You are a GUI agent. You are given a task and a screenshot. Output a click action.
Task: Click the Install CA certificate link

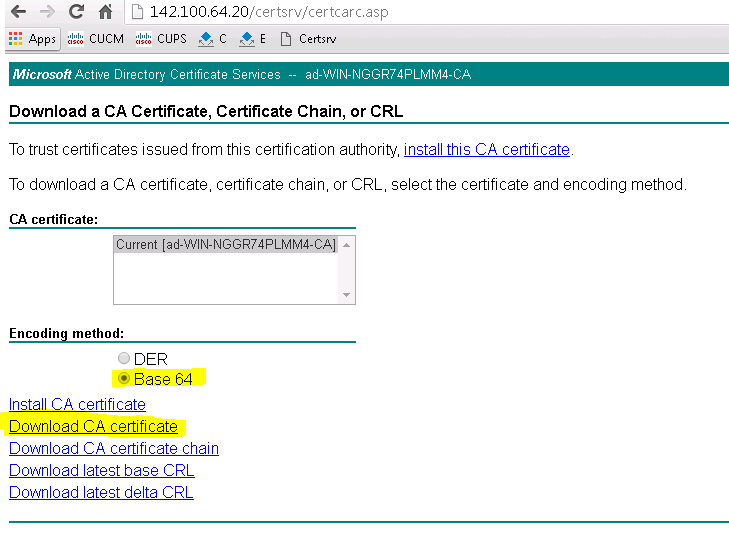click(x=77, y=404)
